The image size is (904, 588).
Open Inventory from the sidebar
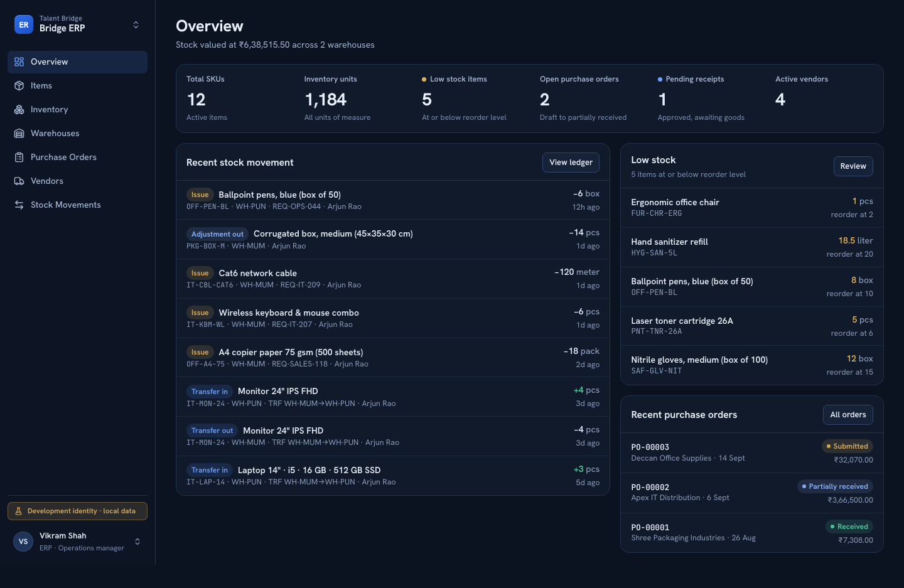[77, 109]
